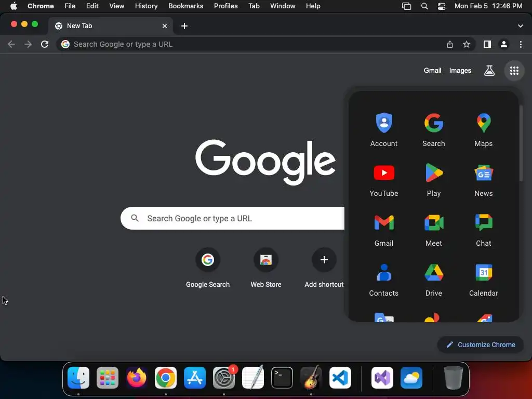The height and width of the screenshot is (399, 532).
Task: Open Google Calendar app
Action: [484, 280]
